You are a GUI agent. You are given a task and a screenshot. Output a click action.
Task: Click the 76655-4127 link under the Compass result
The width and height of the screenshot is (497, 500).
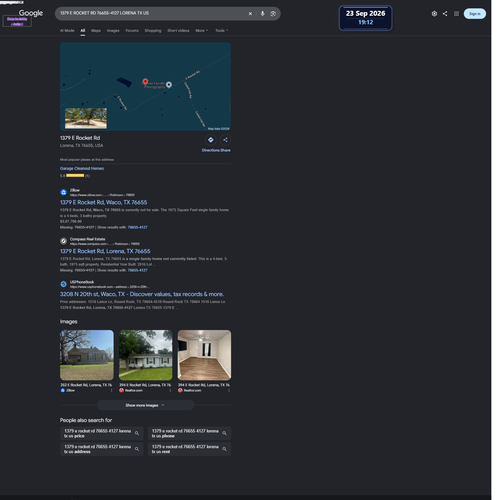point(137,270)
